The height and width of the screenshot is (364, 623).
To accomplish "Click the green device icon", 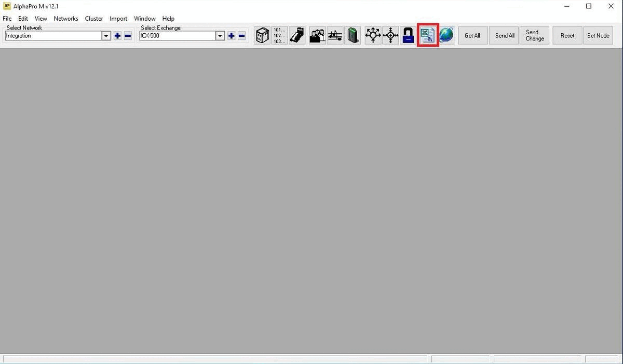I will coord(353,35).
